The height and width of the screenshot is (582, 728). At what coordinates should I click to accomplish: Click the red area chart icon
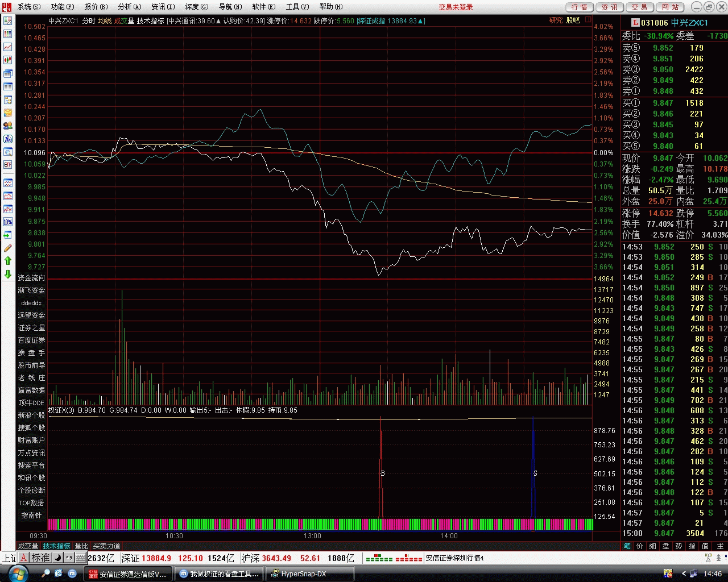point(8,196)
